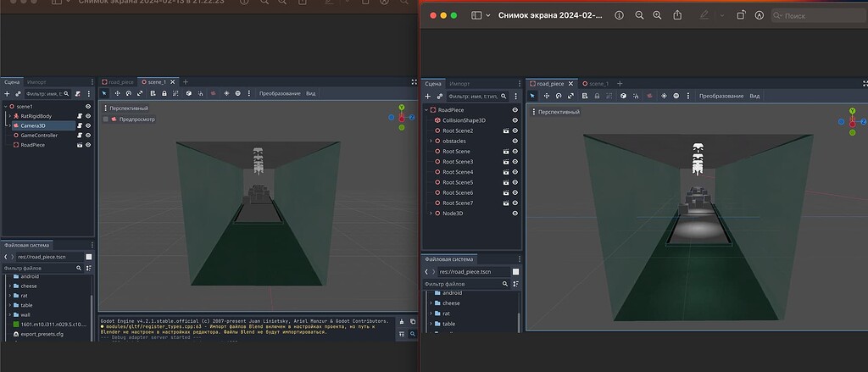Click the Preview window's Zoom In icon

click(x=657, y=15)
